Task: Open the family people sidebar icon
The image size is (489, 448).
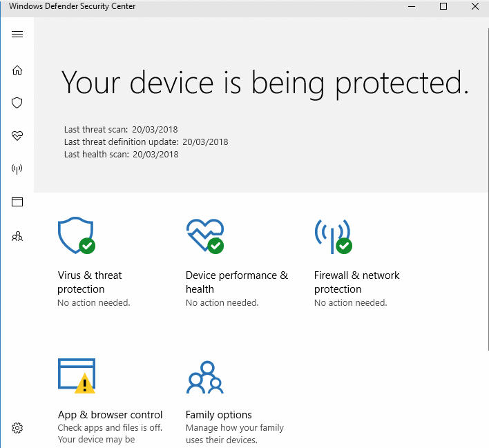Action: point(17,237)
